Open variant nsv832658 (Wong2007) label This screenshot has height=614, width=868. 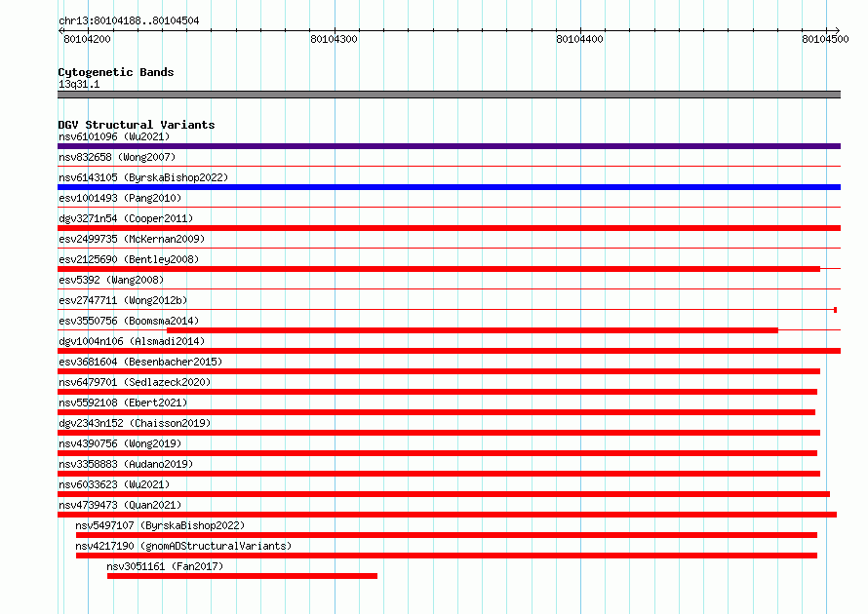[x=117, y=157]
